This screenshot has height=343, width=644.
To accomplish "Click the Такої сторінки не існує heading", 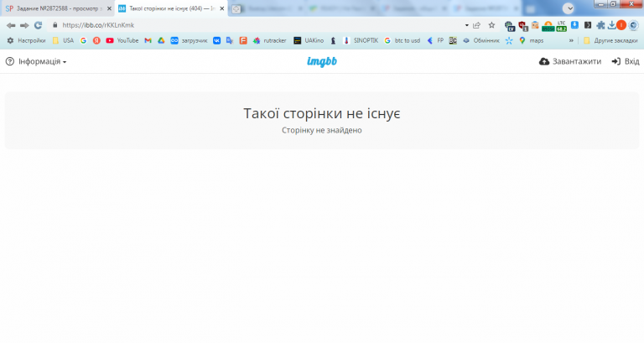I will click(x=322, y=113).
